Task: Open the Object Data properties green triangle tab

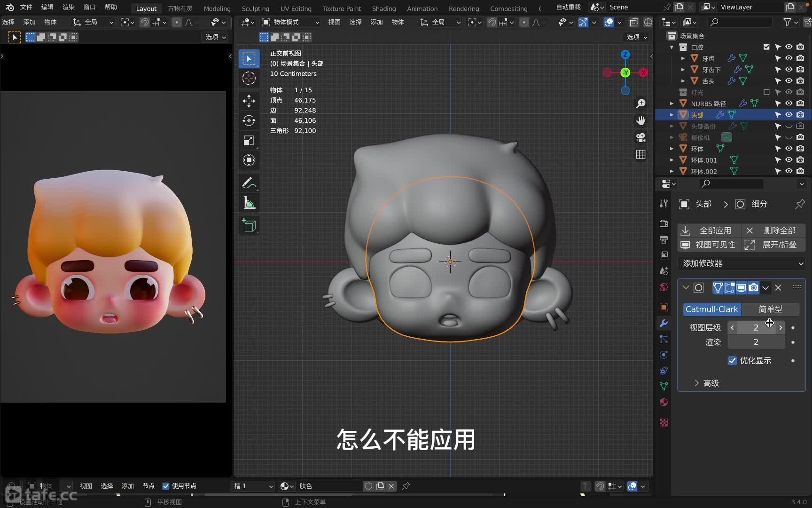Action: (x=664, y=386)
